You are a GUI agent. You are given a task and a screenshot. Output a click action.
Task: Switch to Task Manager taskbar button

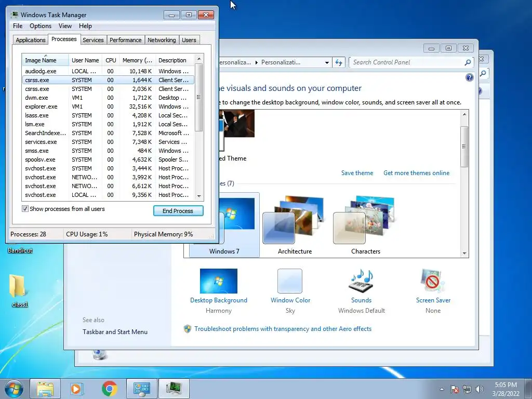coord(174,389)
